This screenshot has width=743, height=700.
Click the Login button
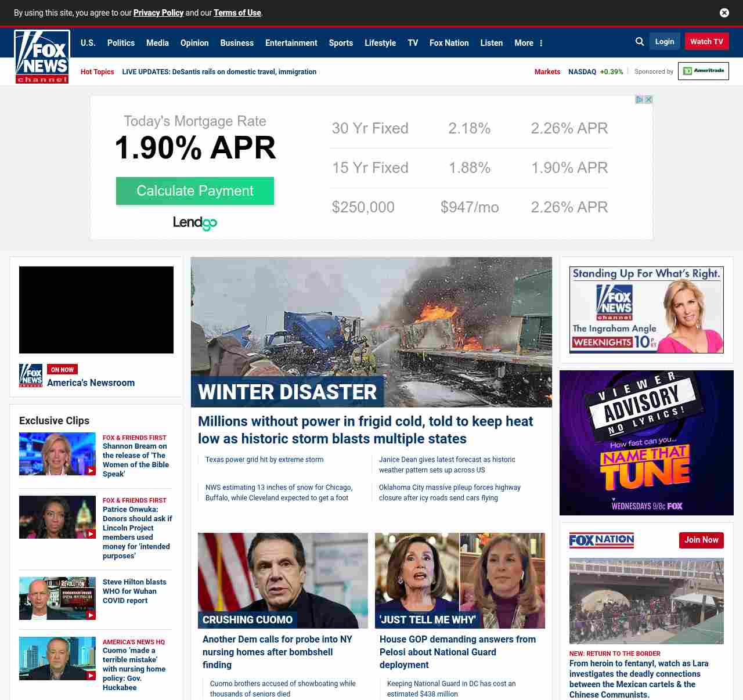(x=664, y=42)
